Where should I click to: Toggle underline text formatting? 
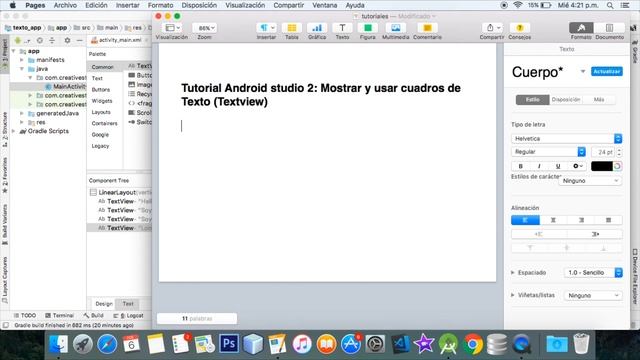pos(558,166)
